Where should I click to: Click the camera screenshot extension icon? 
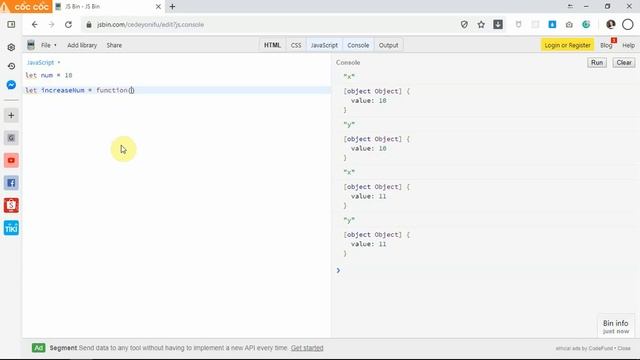[x=569, y=24]
